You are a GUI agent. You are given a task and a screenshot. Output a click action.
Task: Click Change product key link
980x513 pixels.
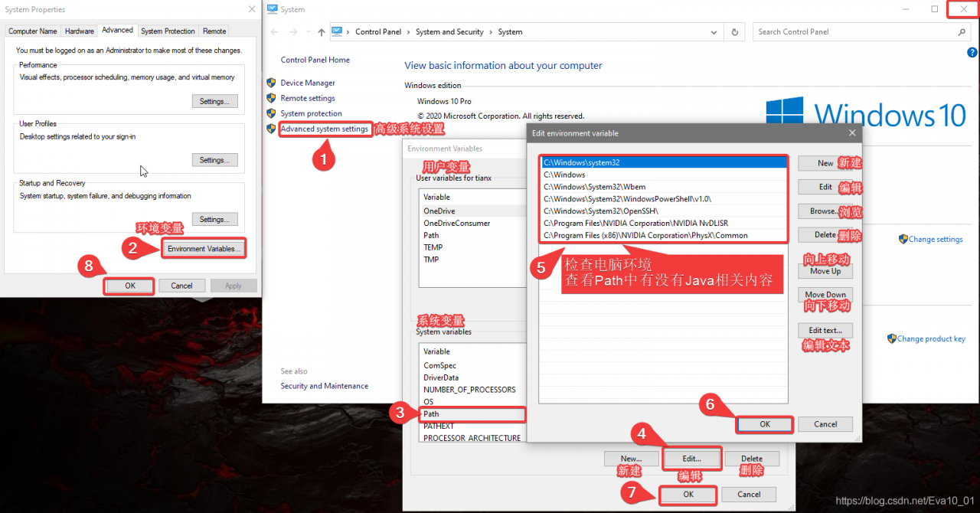(x=931, y=338)
